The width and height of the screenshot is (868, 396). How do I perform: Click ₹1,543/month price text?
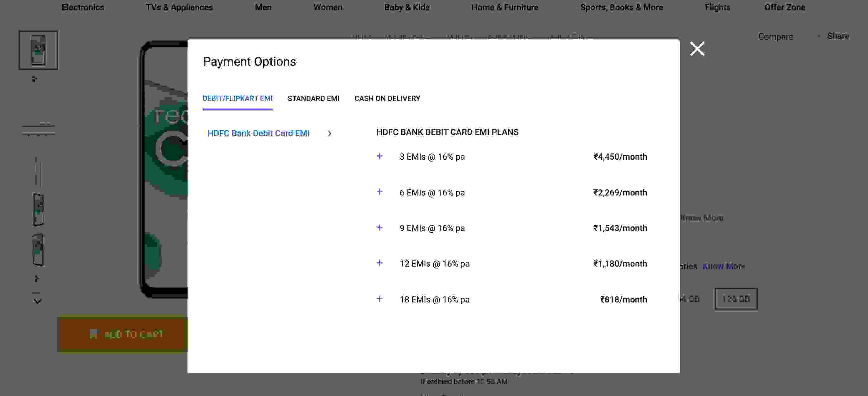coord(620,228)
